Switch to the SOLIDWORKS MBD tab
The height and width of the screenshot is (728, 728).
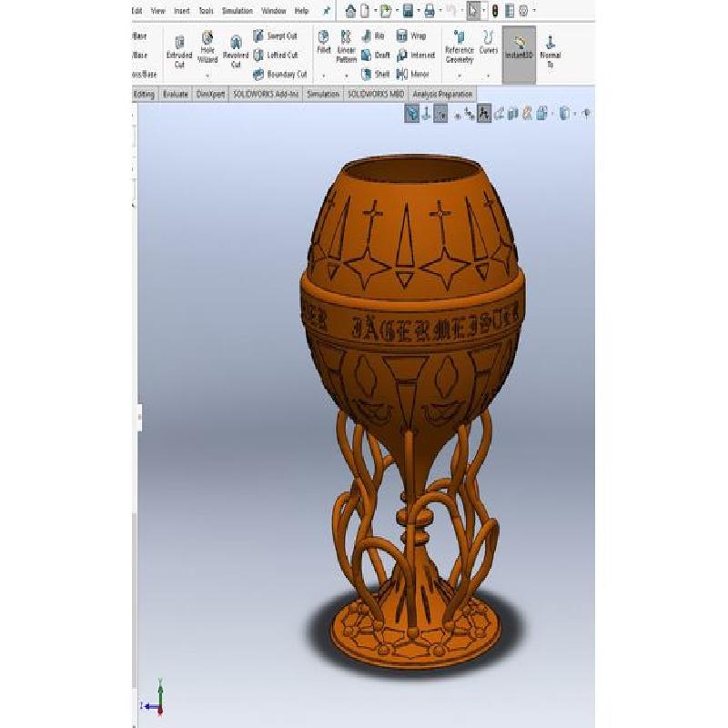click(x=376, y=95)
